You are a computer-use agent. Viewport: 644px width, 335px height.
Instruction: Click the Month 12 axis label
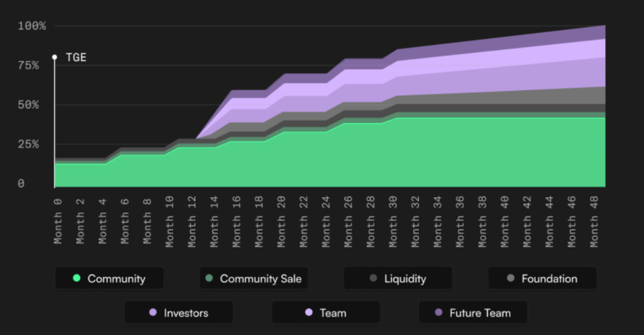coord(192,220)
